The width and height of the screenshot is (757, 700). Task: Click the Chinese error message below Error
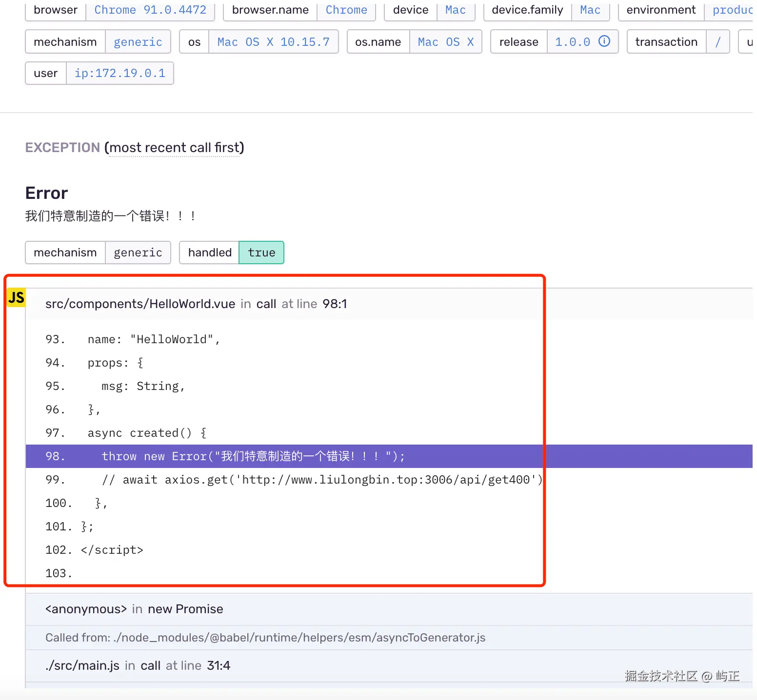pyautogui.click(x=111, y=216)
